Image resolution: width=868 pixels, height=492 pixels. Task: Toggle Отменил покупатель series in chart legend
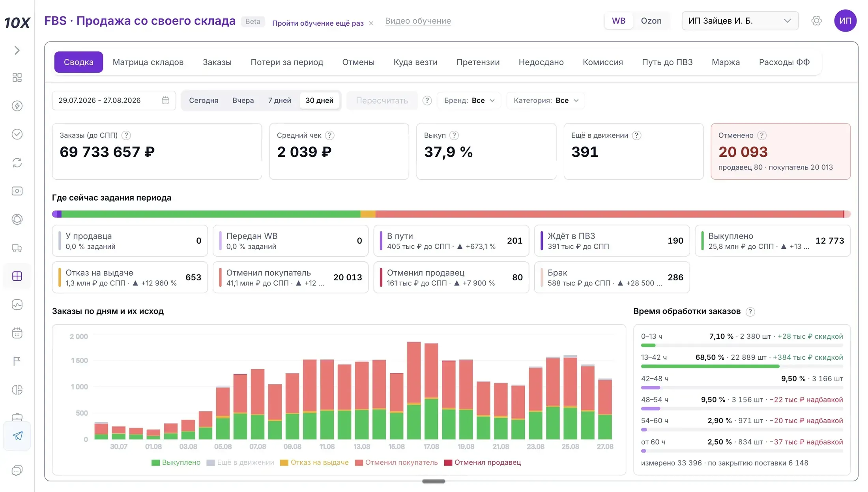pos(396,462)
